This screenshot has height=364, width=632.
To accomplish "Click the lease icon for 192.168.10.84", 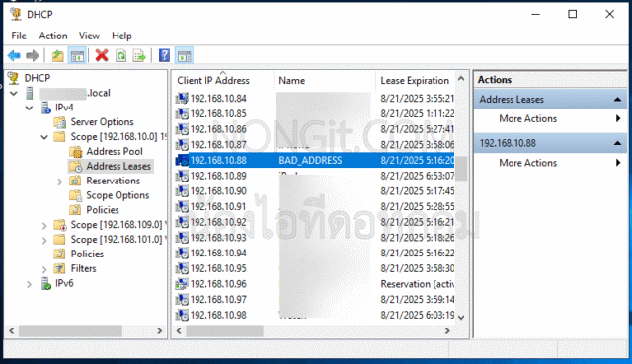I will tap(182, 99).
